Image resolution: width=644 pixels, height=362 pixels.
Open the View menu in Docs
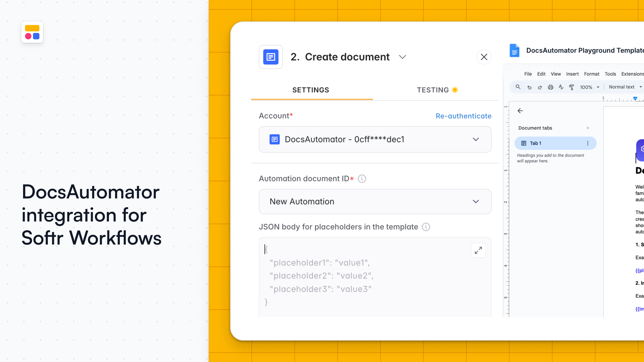[x=556, y=74]
